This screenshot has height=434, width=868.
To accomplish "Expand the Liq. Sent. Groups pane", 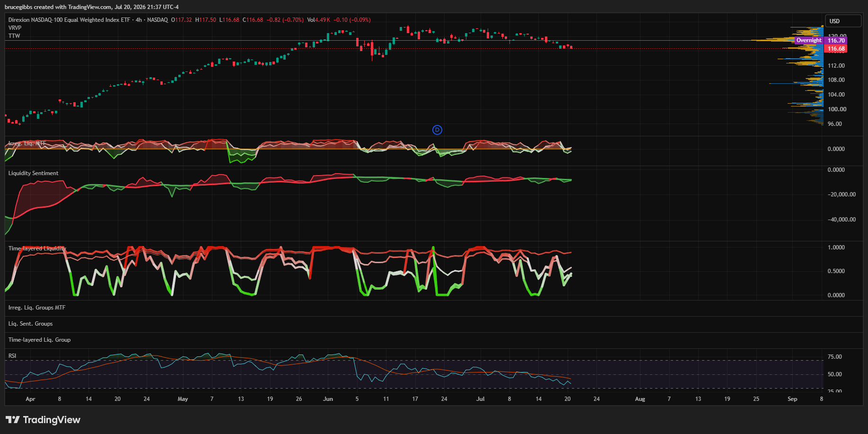I will [x=30, y=324].
